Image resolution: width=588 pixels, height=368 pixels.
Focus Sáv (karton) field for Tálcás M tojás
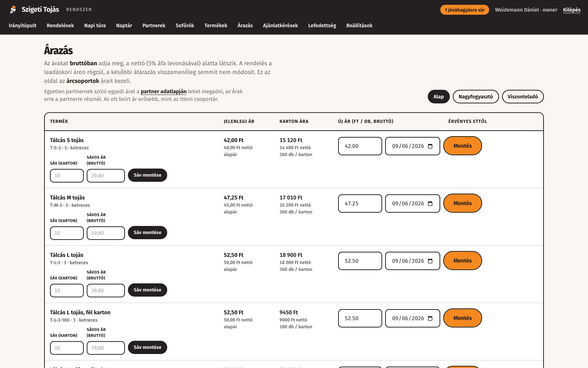click(67, 233)
